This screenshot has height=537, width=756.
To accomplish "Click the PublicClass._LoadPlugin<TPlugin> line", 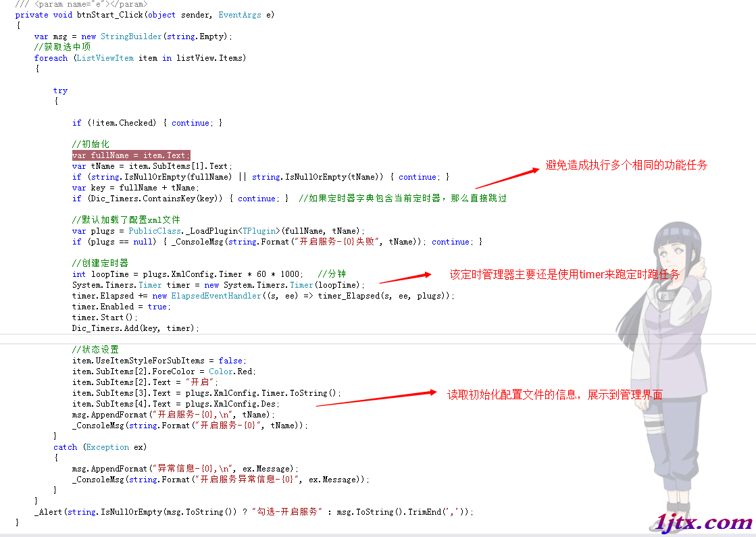I will tap(218, 231).
